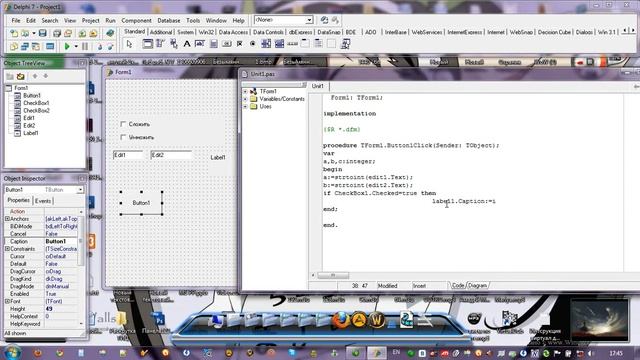Open the Run button dropdown arrow

pos(76,47)
